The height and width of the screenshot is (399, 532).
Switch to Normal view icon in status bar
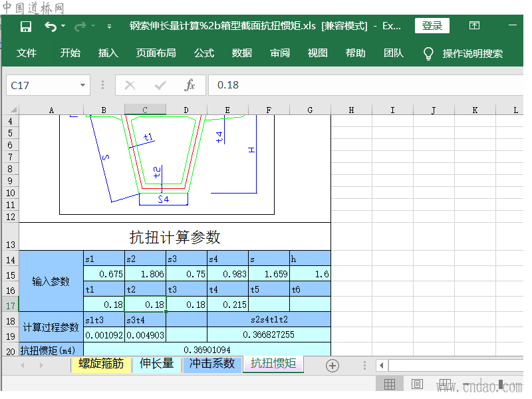390,384
